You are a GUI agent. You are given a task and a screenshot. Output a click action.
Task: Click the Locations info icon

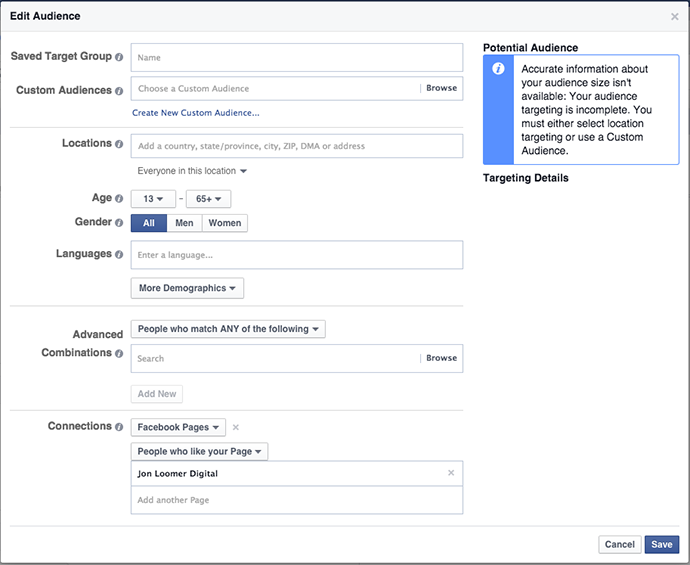(120, 144)
